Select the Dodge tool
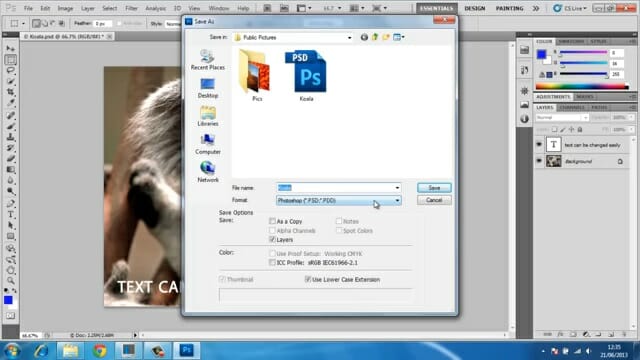Viewport: 640px width, 360px height. [10, 192]
